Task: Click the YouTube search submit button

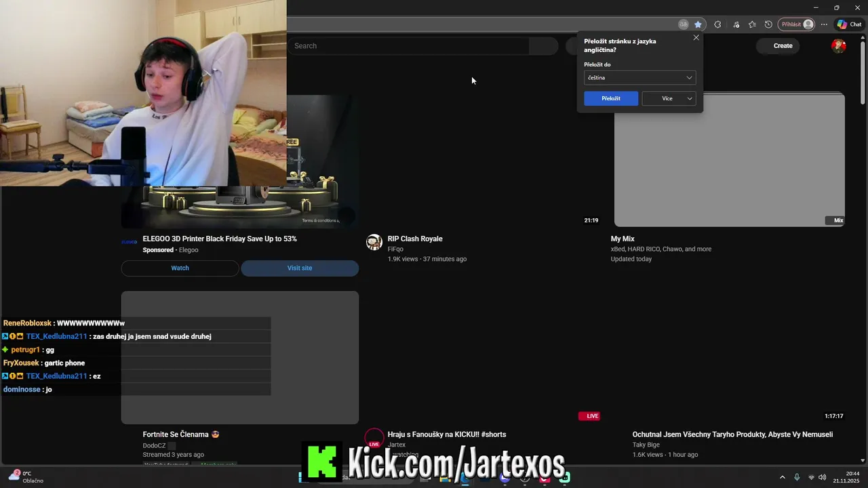Action: pos(544,46)
